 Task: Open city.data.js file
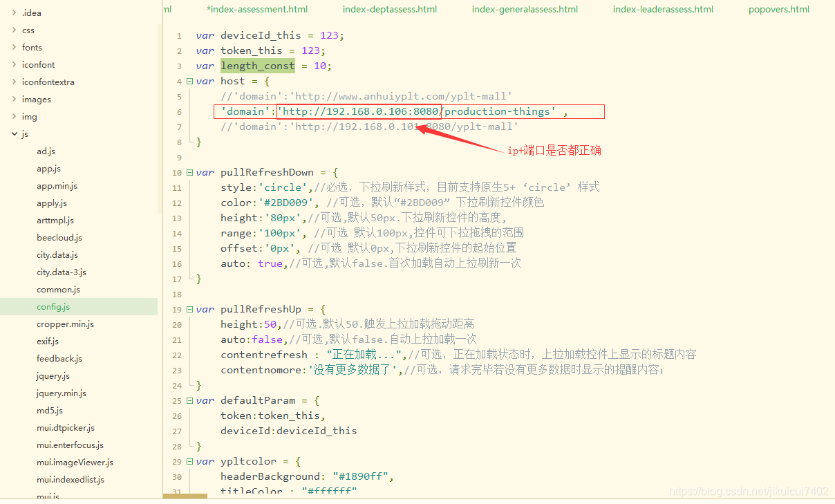(x=57, y=255)
